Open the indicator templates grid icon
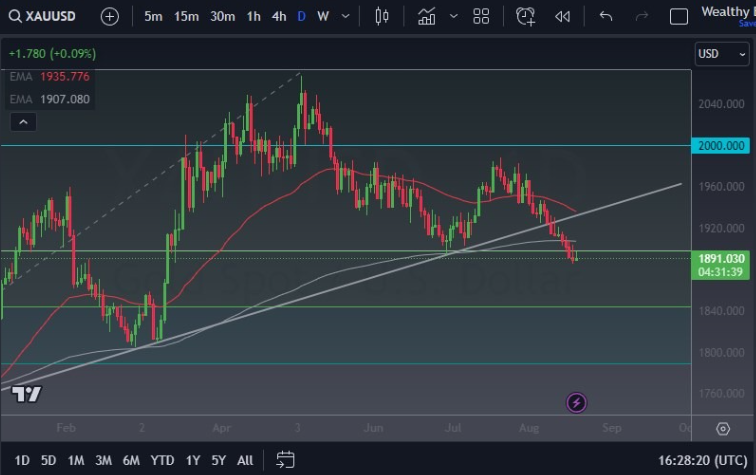The width and height of the screenshot is (756, 475). coord(481,16)
